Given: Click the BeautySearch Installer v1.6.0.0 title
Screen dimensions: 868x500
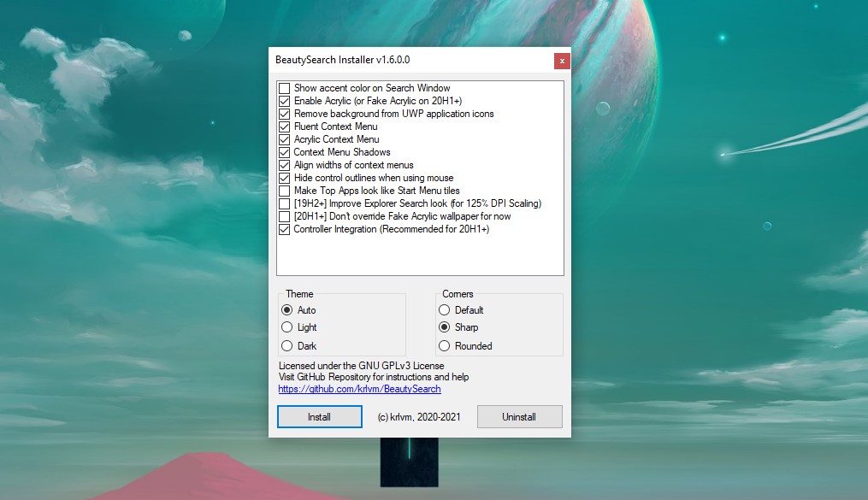Looking at the screenshot, I should [343, 60].
